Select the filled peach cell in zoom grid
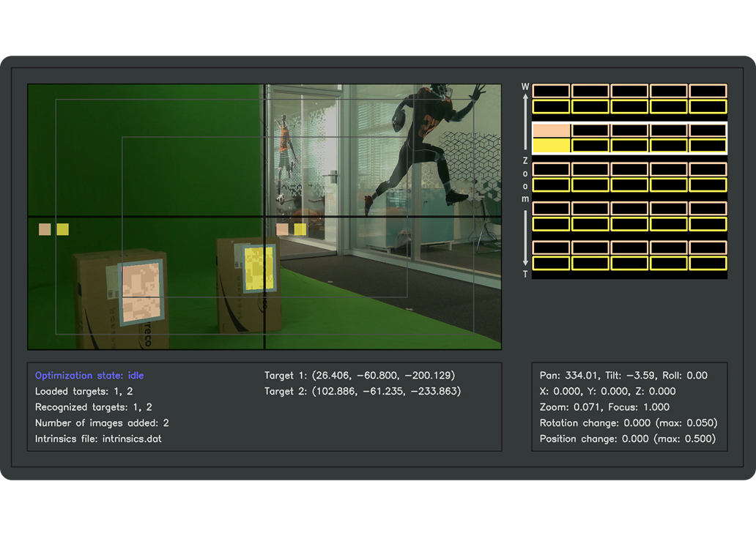756x536 pixels. (x=551, y=130)
